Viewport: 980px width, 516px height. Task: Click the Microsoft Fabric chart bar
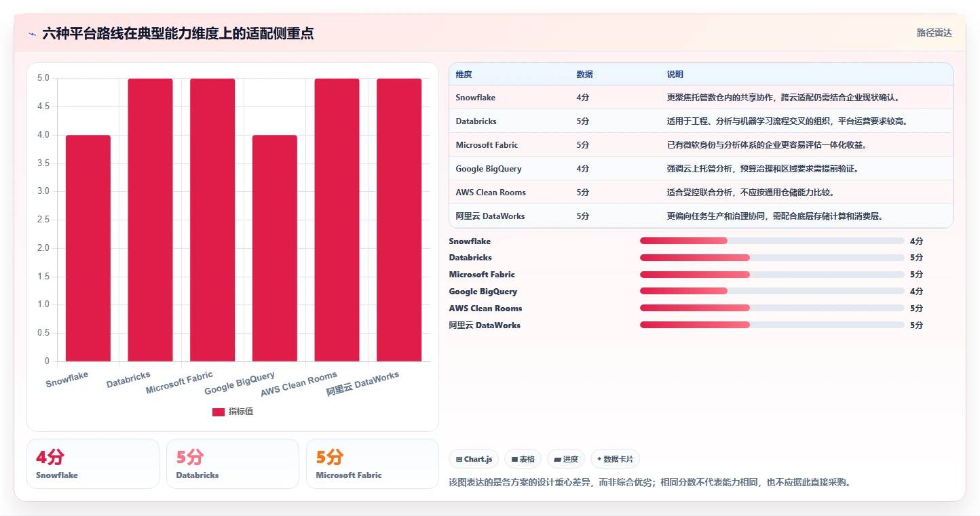click(x=212, y=220)
